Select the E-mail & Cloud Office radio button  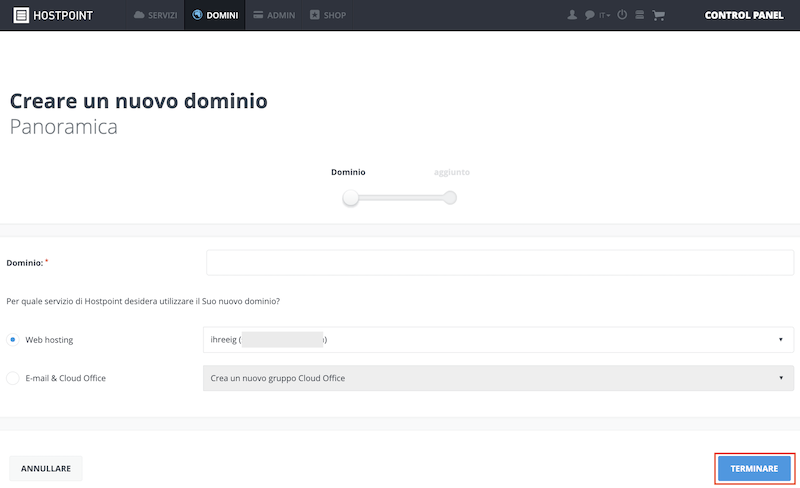pyautogui.click(x=13, y=378)
